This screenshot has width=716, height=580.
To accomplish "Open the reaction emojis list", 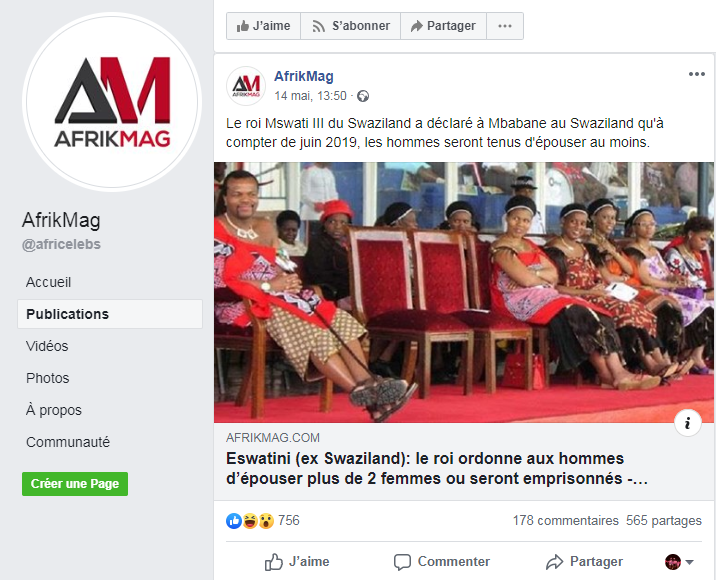I will (250, 521).
